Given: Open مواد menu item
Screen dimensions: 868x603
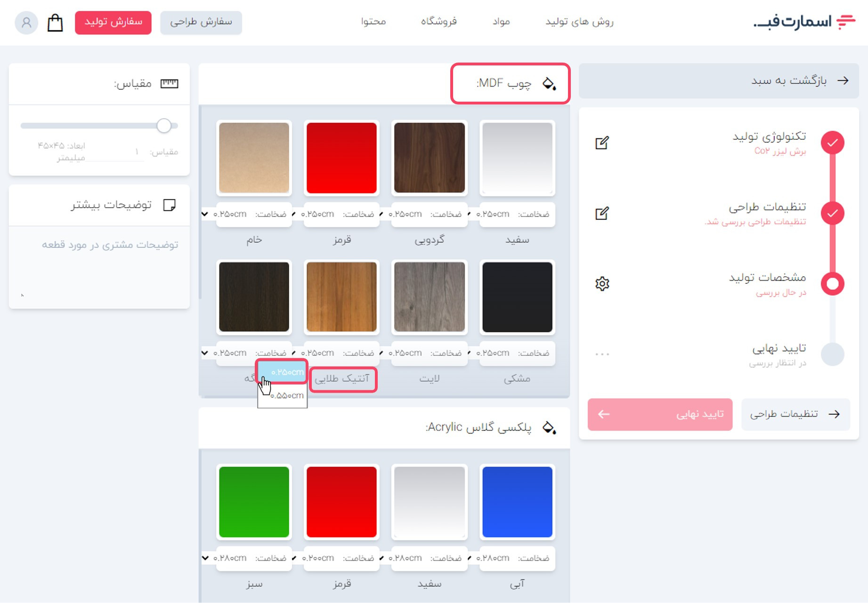Looking at the screenshot, I should (501, 22).
